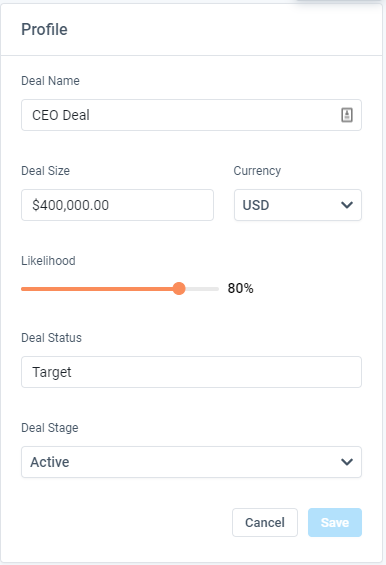Click the Deal Size label
The height and width of the screenshot is (565, 386).
click(45, 171)
